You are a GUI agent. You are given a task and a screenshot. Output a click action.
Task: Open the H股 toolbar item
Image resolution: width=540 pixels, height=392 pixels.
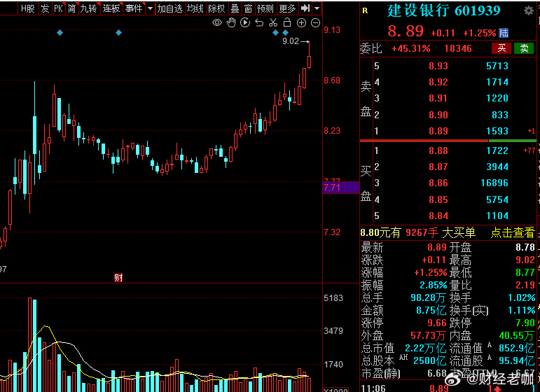click(27, 8)
